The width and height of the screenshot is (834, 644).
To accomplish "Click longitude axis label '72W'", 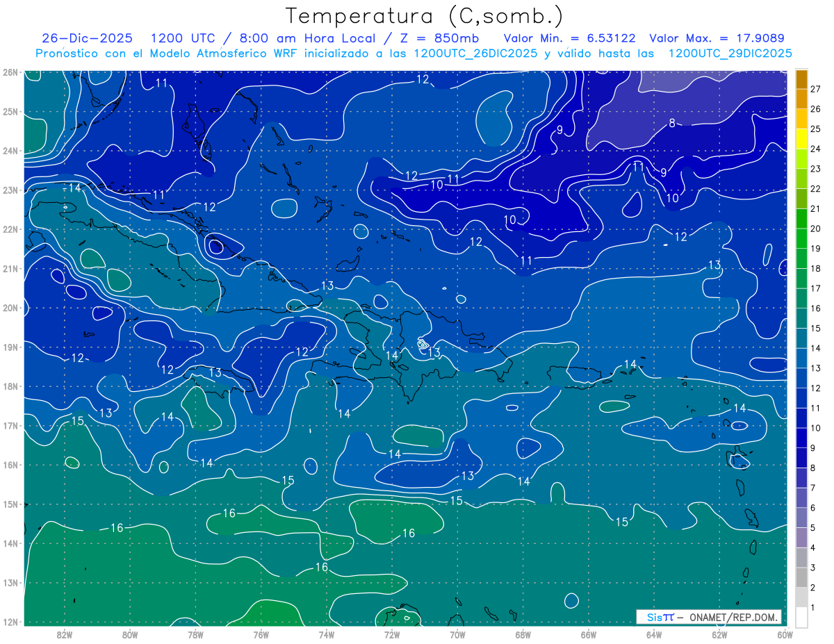I will pos(392,634).
